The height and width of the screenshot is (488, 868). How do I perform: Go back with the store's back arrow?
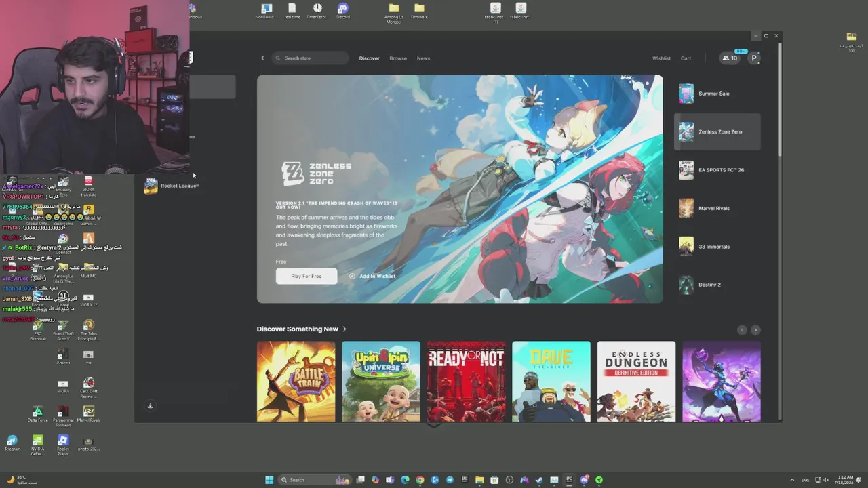(262, 58)
